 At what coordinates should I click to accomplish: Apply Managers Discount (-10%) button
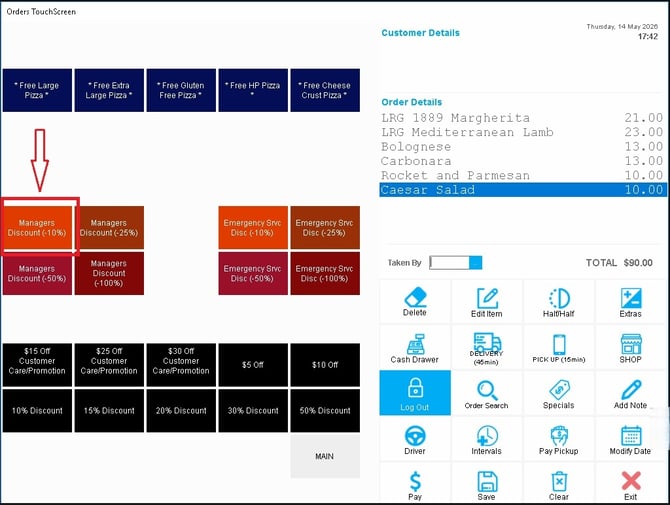(38, 228)
